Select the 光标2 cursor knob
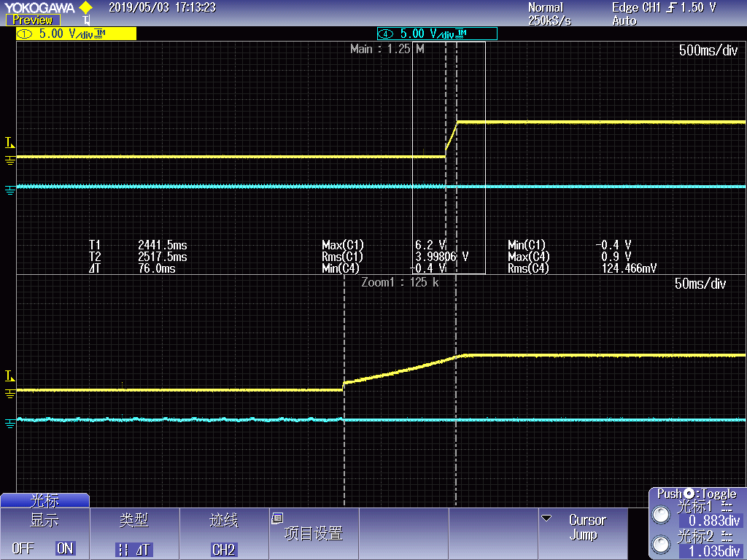747x560 pixels. pyautogui.click(x=661, y=544)
